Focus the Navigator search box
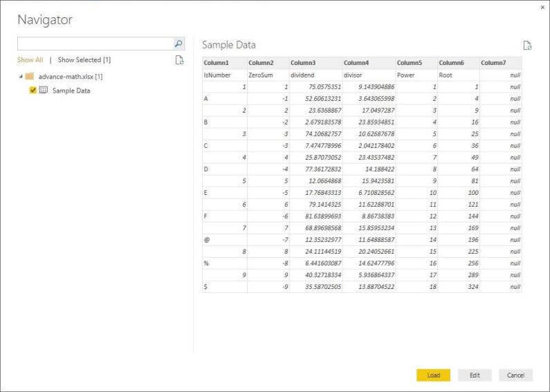The width and height of the screenshot is (550, 392). tap(94, 44)
